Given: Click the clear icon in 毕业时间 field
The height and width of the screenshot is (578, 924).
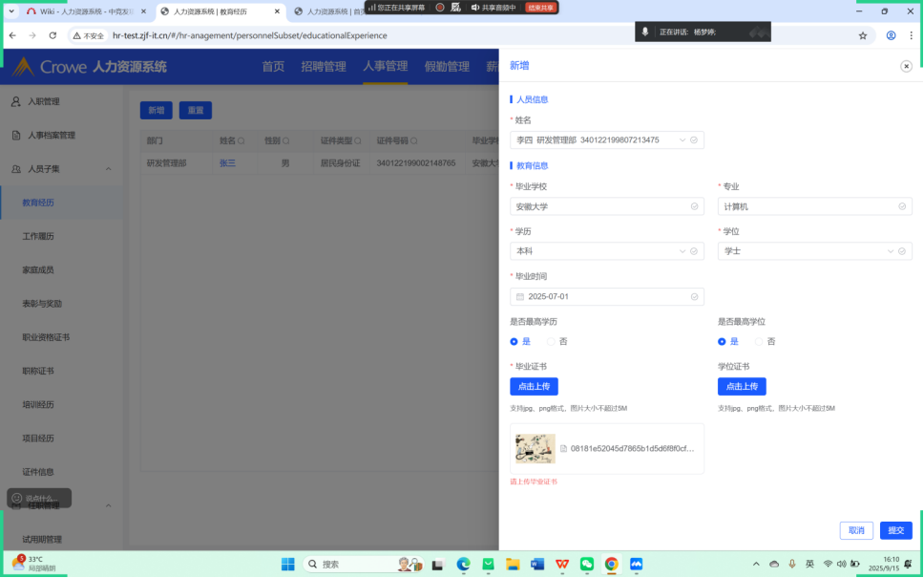Looking at the screenshot, I should [694, 297].
